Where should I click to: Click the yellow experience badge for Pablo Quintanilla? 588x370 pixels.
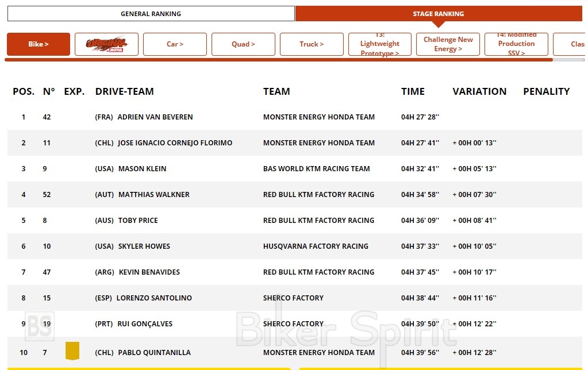72,351
